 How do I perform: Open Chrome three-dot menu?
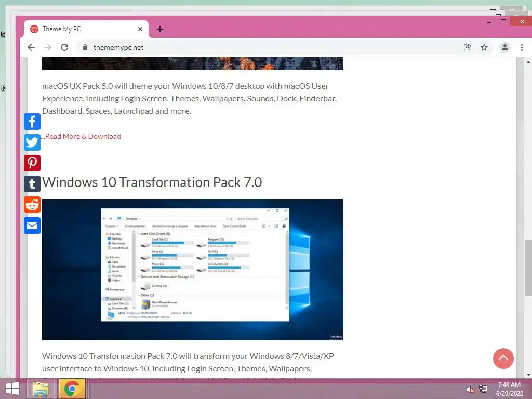[522, 47]
